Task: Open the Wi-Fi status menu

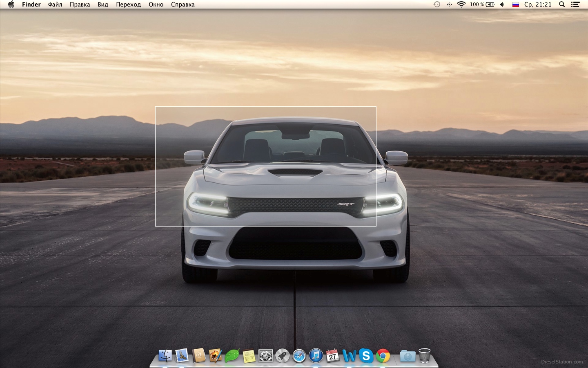Action: coord(461,4)
